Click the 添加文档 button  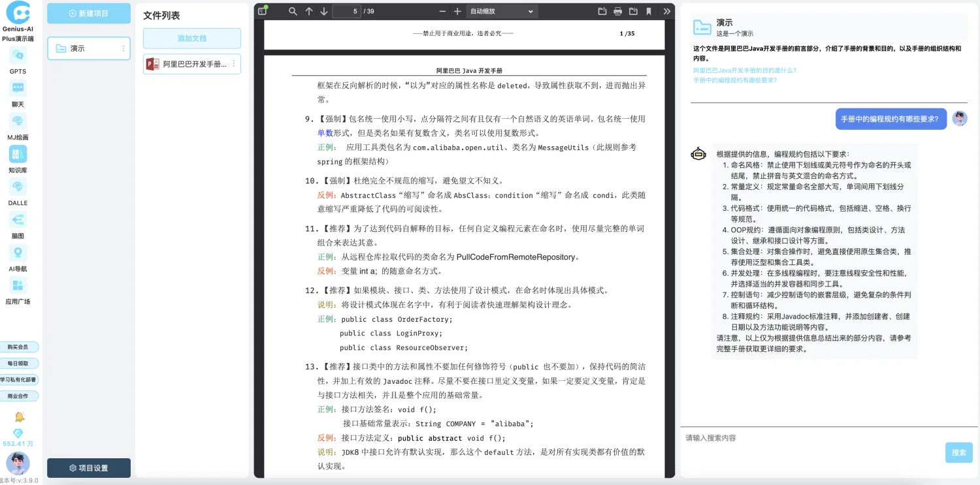pyautogui.click(x=192, y=39)
